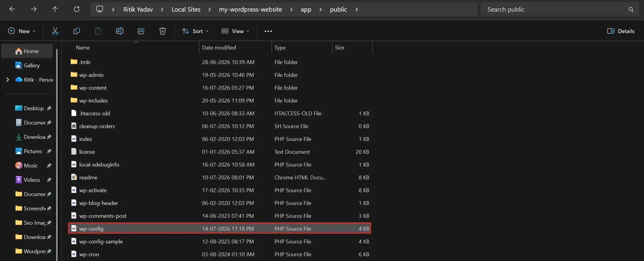Go forward with the right arrow
Screen dimensions: 644x261
(x=34, y=9)
